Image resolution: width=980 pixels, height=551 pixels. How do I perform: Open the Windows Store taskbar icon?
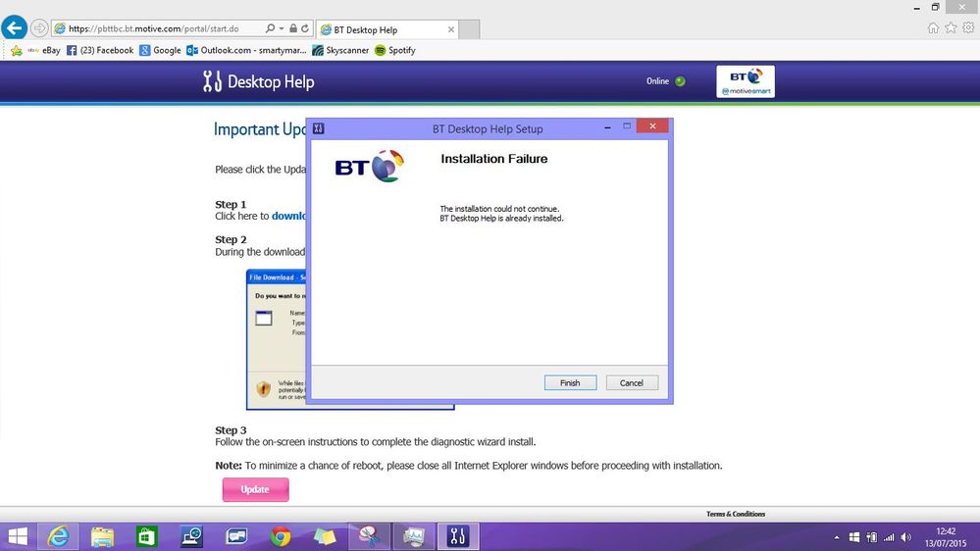146,536
